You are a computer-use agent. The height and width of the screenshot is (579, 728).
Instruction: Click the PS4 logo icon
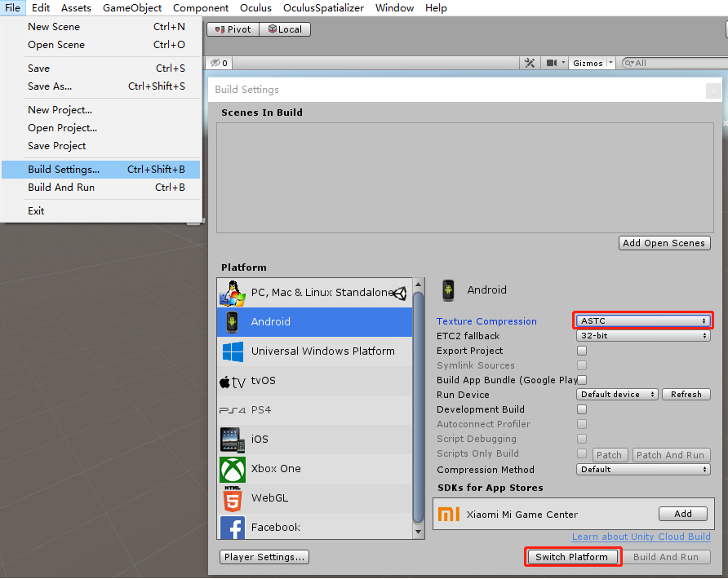point(232,410)
